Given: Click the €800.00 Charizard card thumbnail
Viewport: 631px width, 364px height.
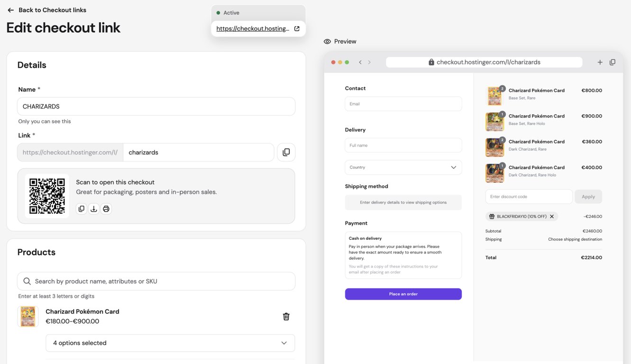Looking at the screenshot, I should pos(494,96).
